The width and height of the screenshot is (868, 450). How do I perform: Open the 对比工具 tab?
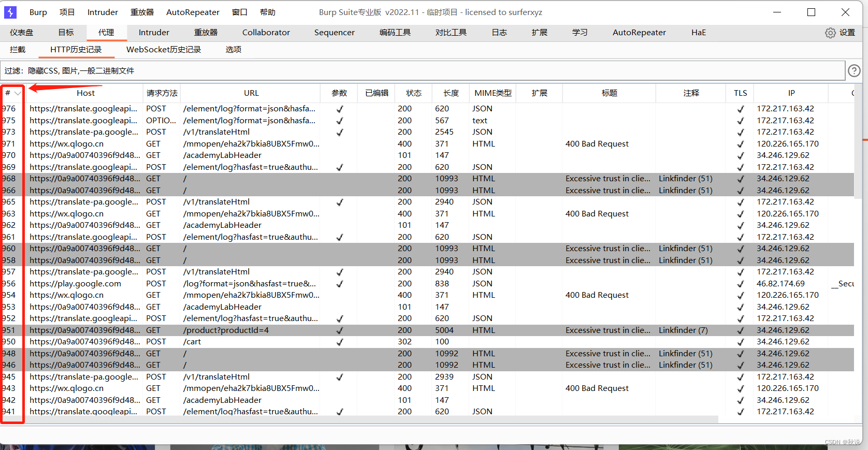coord(451,32)
